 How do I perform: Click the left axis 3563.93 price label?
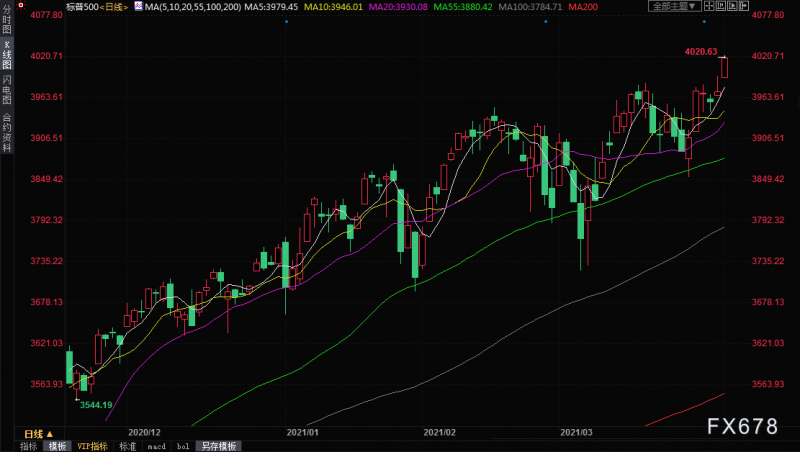click(46, 384)
